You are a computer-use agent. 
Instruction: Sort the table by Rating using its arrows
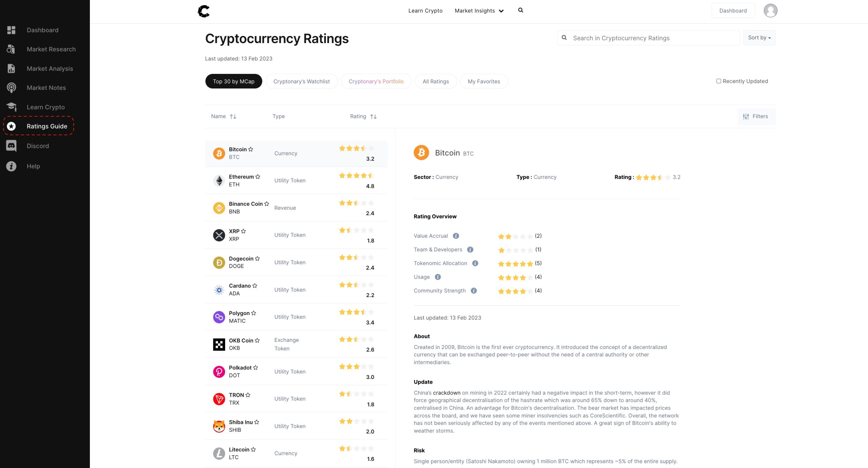tap(374, 116)
